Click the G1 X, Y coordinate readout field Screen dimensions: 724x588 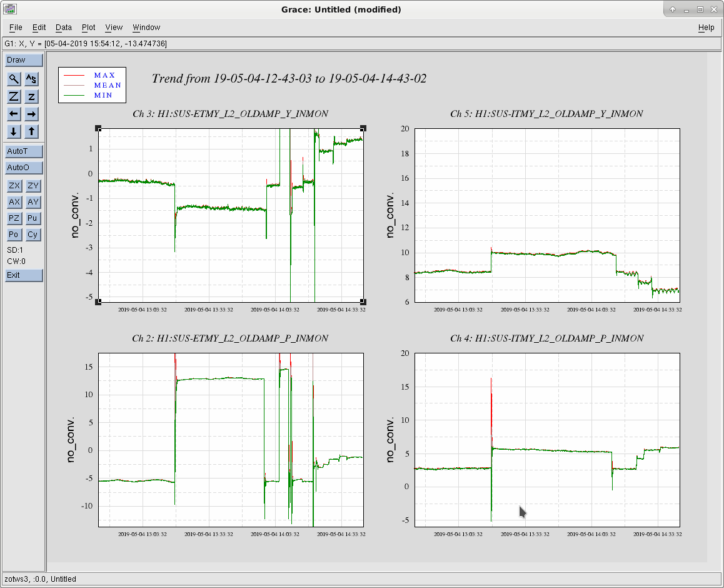(x=361, y=43)
